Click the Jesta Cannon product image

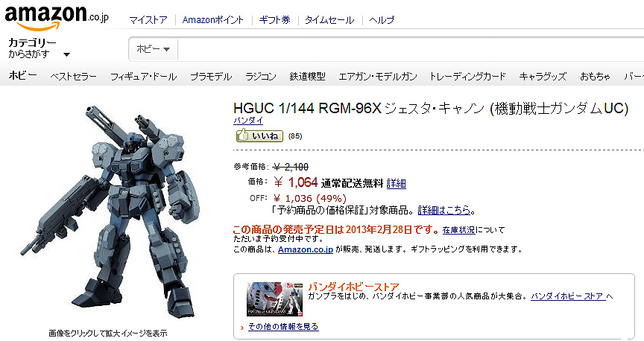110,211
